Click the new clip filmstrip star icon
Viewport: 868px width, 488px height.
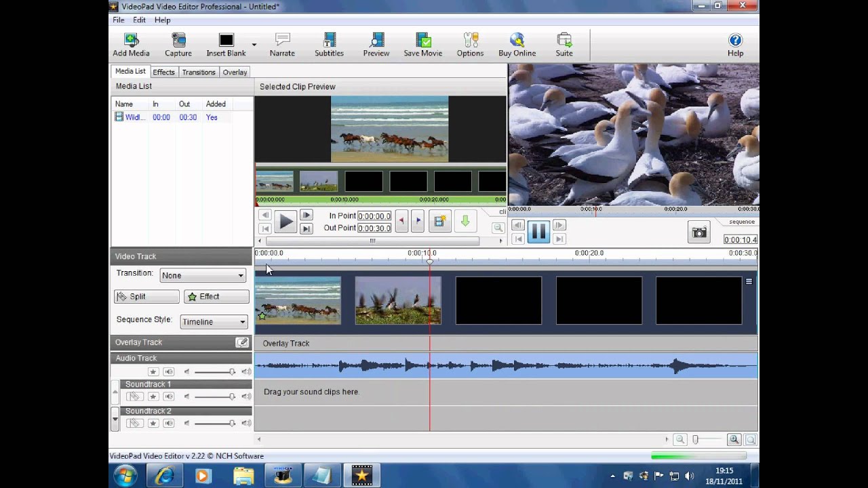click(x=440, y=221)
